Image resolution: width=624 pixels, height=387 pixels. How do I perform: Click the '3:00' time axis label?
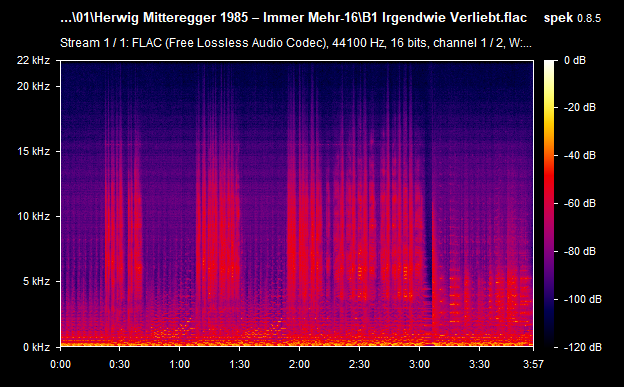(x=419, y=364)
